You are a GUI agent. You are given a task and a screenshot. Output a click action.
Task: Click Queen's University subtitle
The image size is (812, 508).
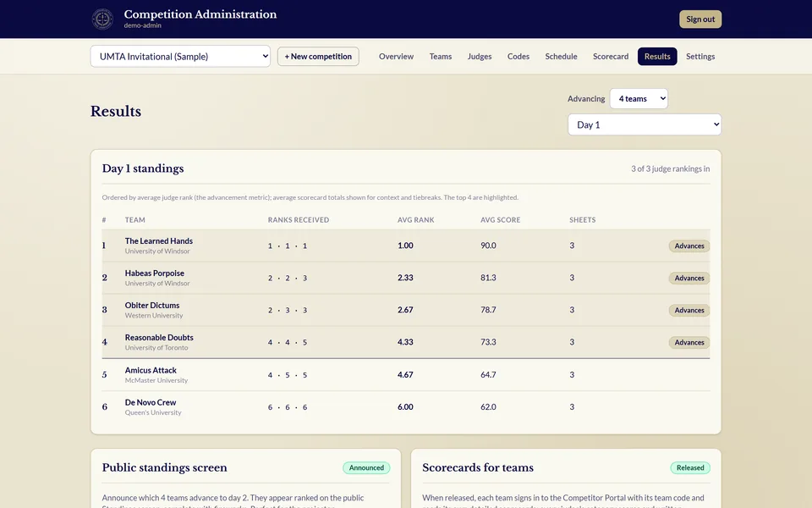click(x=153, y=412)
